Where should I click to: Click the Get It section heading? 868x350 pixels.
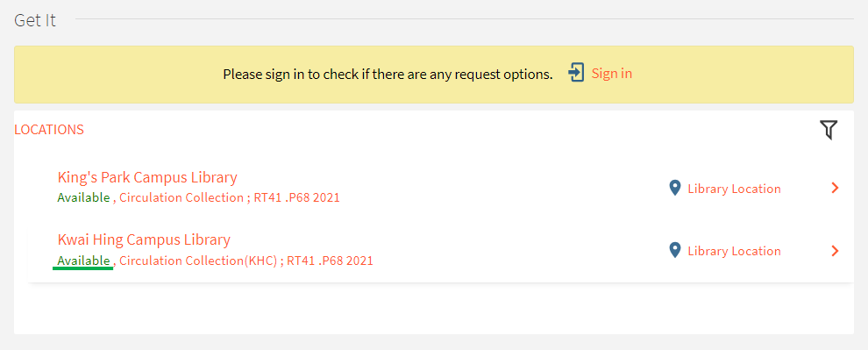pos(35,20)
